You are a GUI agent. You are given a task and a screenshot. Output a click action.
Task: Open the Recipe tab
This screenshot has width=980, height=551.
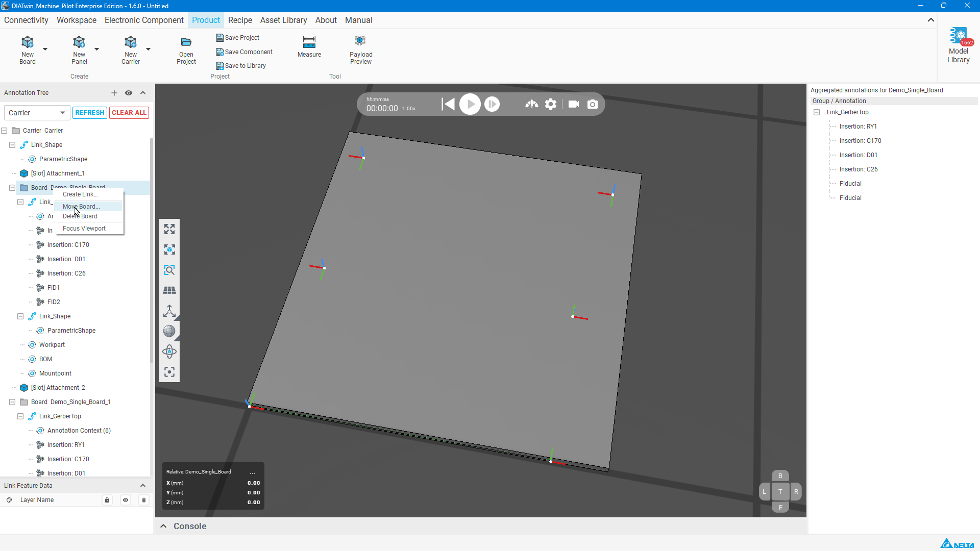click(x=240, y=20)
